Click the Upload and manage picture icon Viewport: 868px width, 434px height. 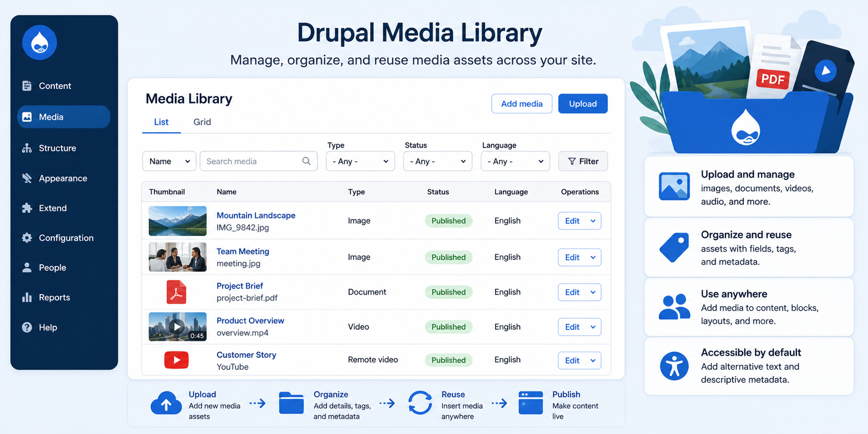[x=674, y=186]
